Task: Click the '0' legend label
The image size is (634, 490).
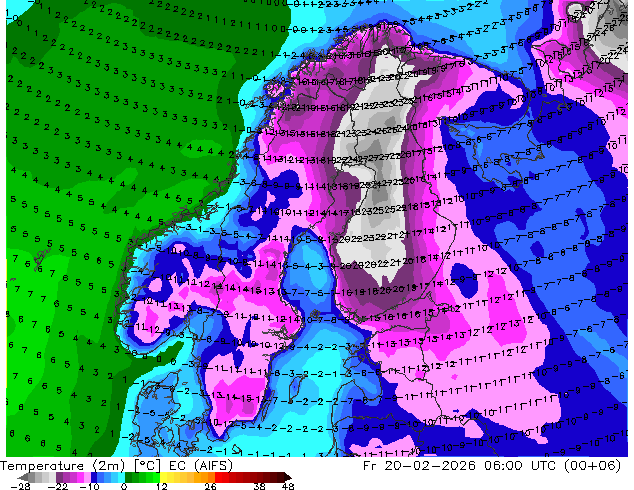Action: coord(124,486)
